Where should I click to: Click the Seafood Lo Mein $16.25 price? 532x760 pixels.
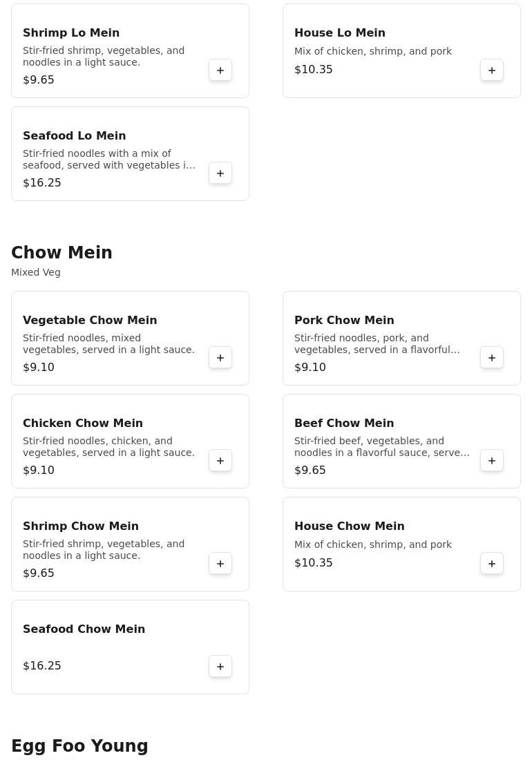click(42, 183)
